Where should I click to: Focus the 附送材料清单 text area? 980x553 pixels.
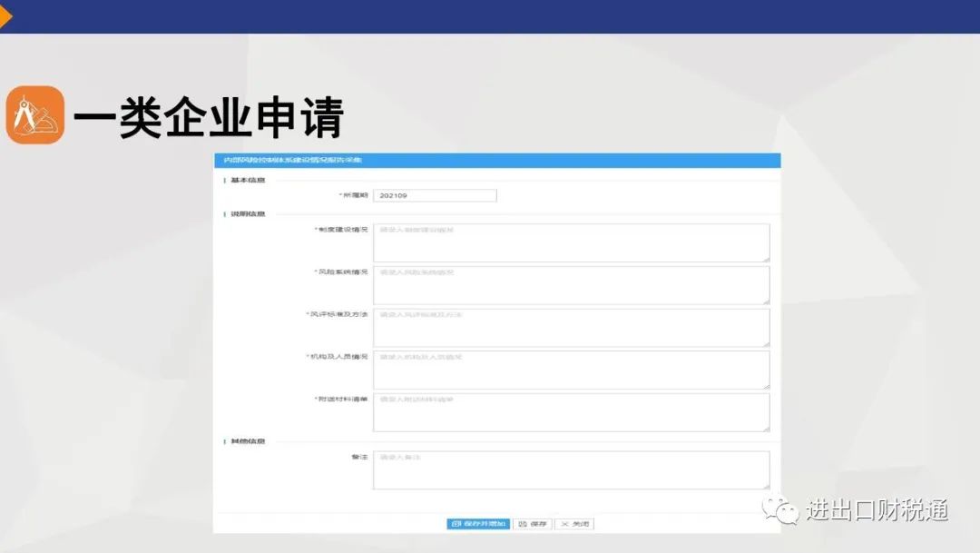(572, 412)
